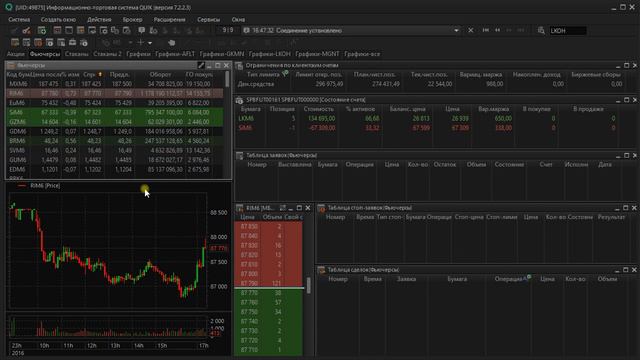
Task: Switch to the Акции tab
Action: click(16, 54)
